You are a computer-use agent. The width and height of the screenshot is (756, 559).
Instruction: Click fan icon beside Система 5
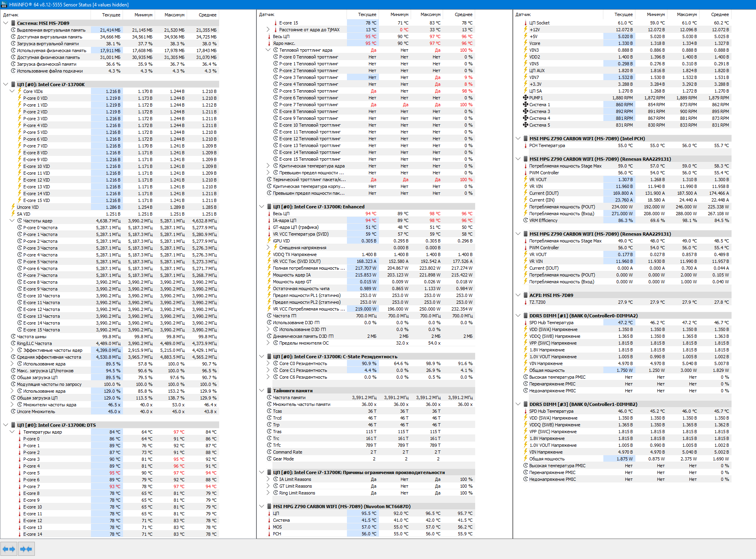point(526,125)
